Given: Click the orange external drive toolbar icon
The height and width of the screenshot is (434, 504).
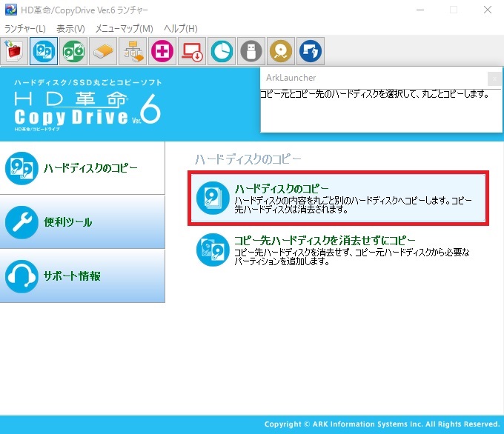Looking at the screenshot, I should (x=103, y=51).
